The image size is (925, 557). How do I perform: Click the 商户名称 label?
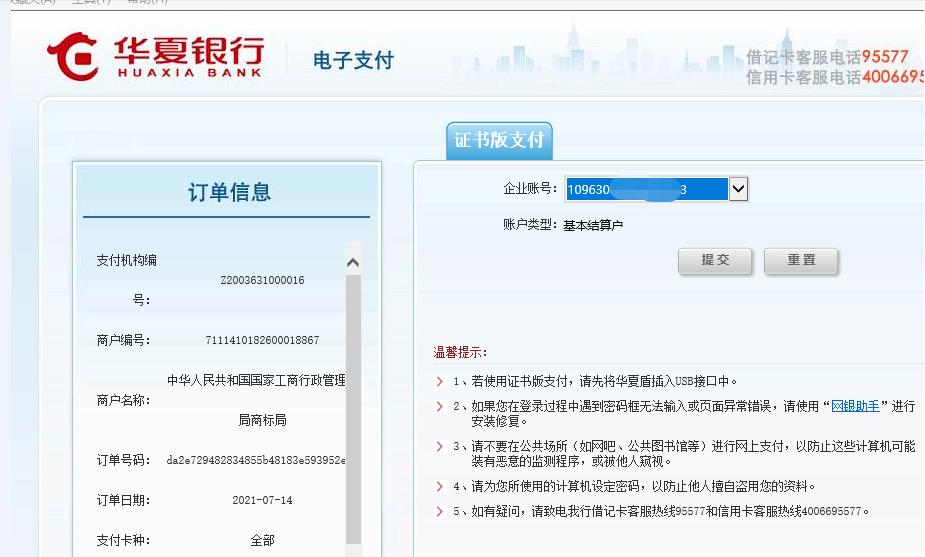click(123, 401)
